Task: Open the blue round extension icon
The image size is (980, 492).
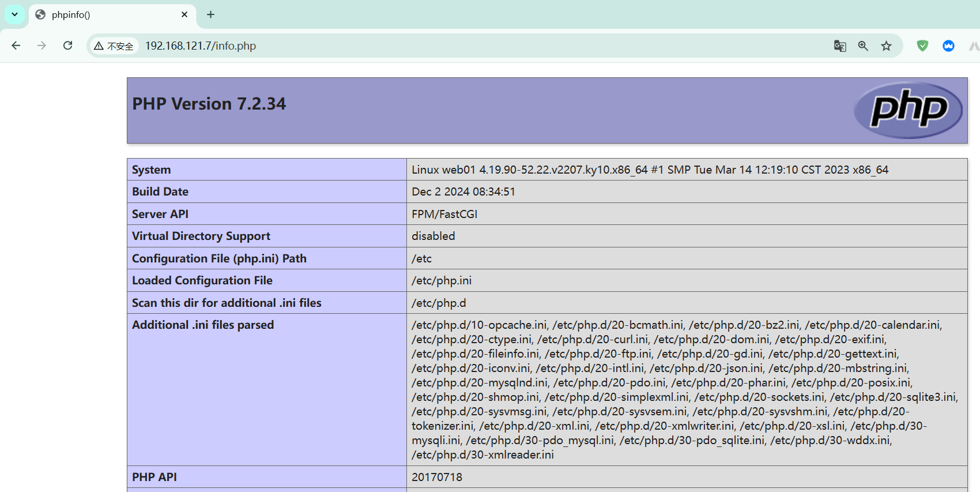Action: (948, 46)
